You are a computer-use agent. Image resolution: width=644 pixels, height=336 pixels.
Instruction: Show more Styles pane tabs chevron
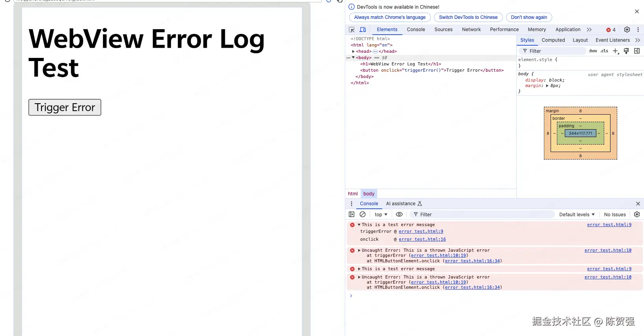pos(638,40)
